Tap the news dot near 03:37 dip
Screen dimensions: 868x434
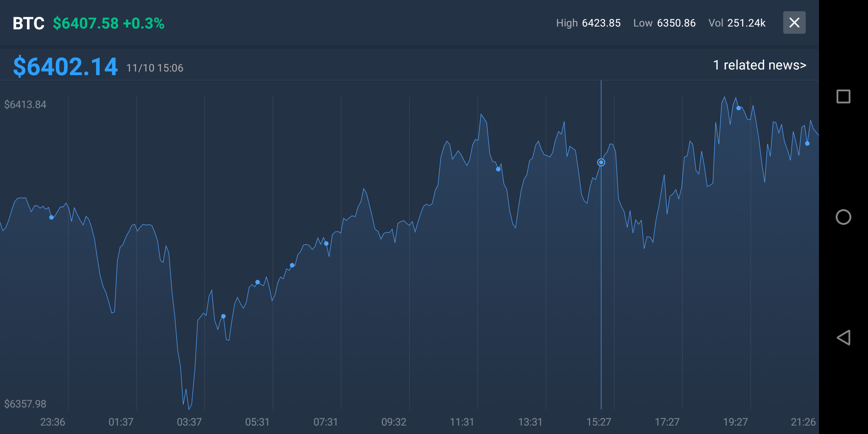click(223, 316)
